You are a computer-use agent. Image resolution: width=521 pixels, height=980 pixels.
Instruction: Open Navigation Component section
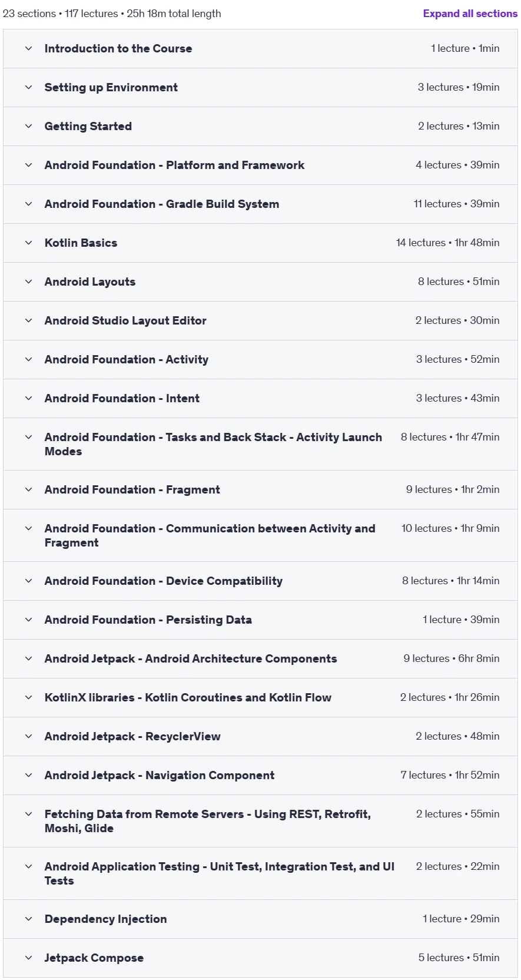[260, 775]
